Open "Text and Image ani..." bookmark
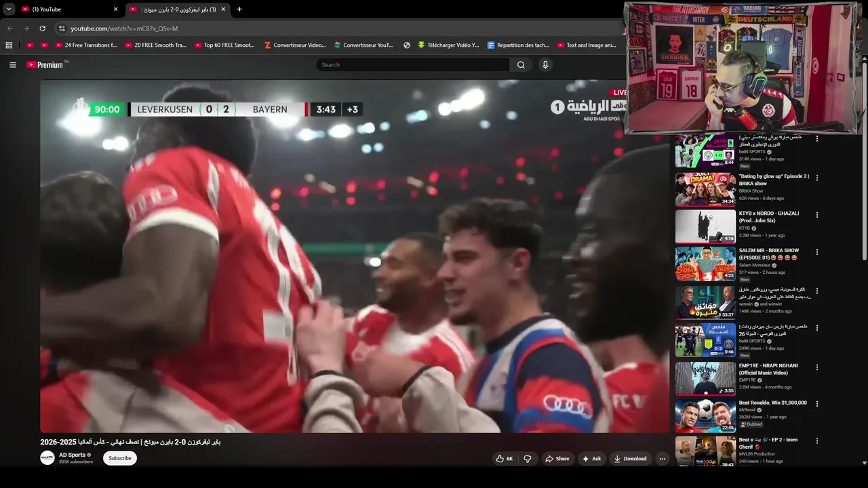 click(x=587, y=45)
